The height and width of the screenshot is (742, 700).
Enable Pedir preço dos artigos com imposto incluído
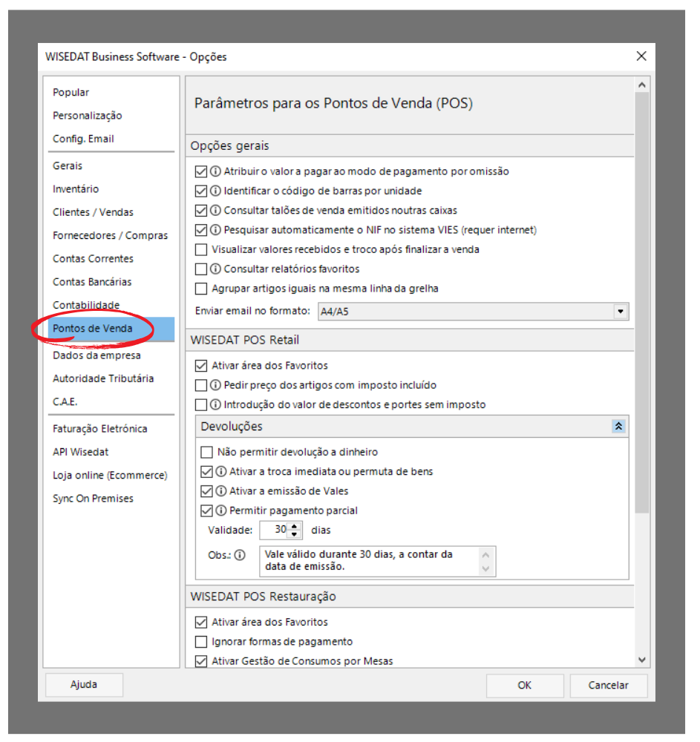click(x=201, y=385)
